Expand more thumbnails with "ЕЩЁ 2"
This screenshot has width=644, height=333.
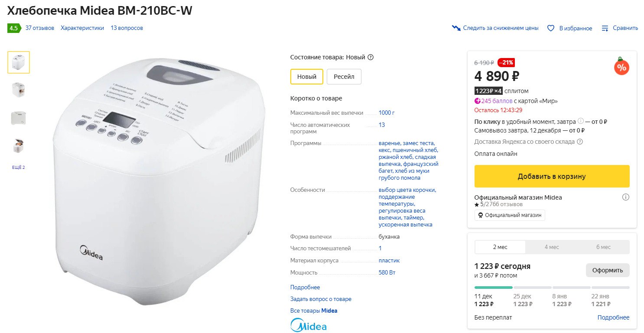pyautogui.click(x=19, y=168)
